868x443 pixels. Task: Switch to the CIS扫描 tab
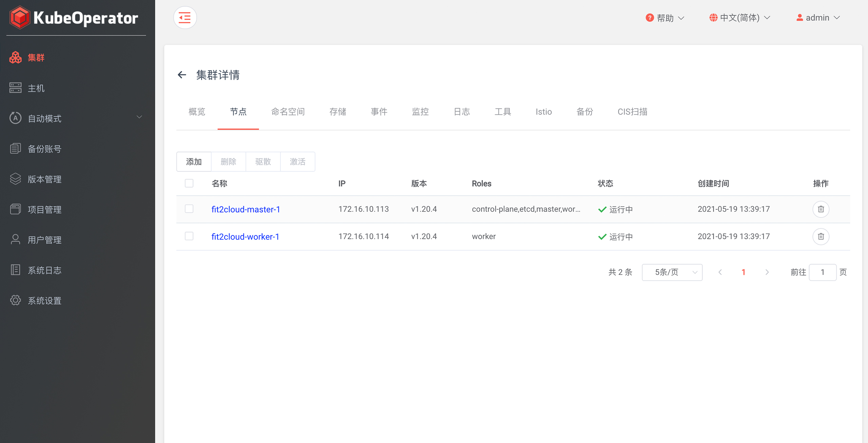[632, 112]
